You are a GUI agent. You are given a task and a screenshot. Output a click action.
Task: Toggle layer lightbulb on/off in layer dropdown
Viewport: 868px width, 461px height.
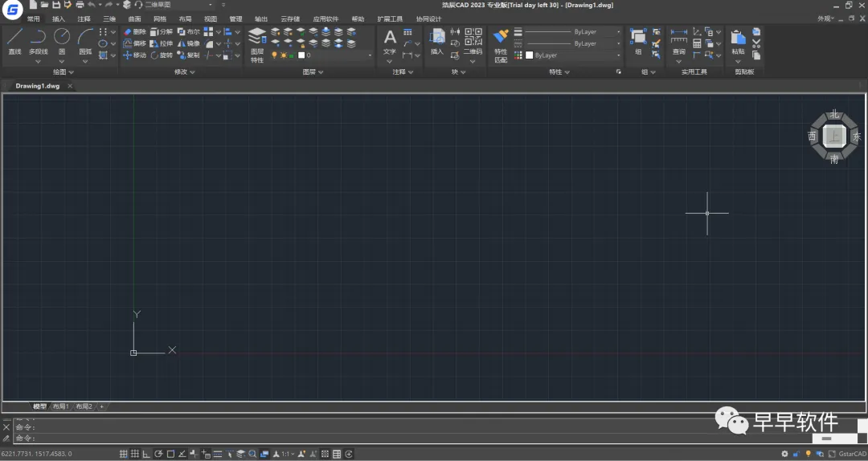[x=274, y=55]
